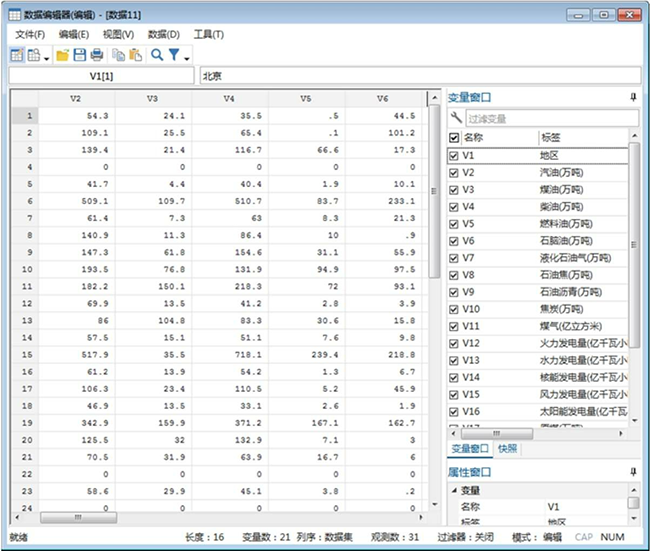This screenshot has height=551, width=650.
Task: Open the dropdown beside the browse icon
Action: 46,58
